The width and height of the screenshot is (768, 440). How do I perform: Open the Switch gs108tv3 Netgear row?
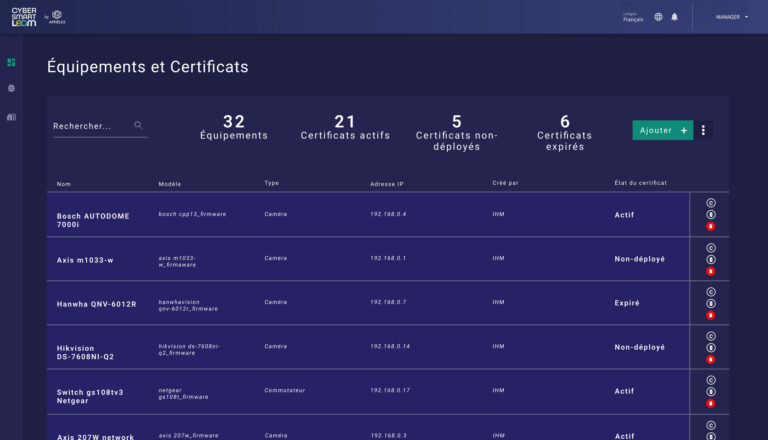(90, 392)
